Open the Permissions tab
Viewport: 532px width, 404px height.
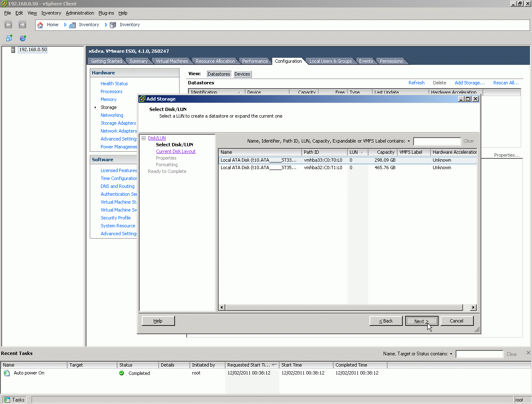(x=392, y=61)
